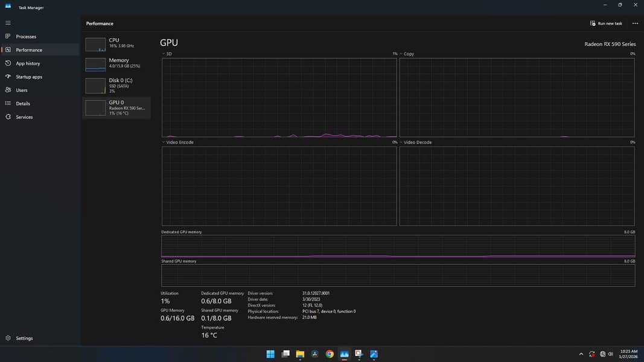Open the Details page
This screenshot has width=644, height=362.
coord(22,103)
